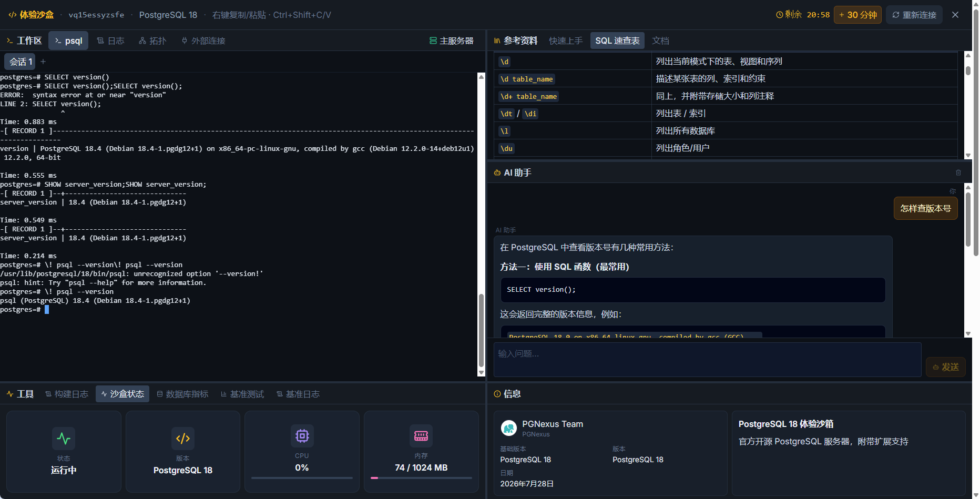Viewport: 980px width, 499px height.
Task: Click the terminal prompt at cursor line
Action: 24,310
